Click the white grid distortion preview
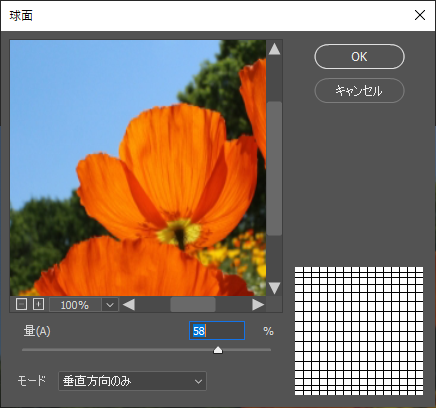Image resolution: width=436 pixels, height=408 pixels. (x=359, y=331)
